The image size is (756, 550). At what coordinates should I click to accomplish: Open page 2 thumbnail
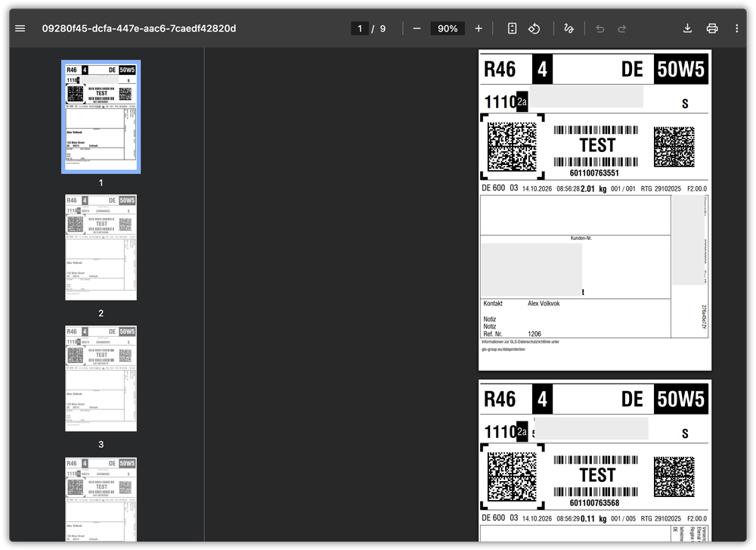coord(101,247)
